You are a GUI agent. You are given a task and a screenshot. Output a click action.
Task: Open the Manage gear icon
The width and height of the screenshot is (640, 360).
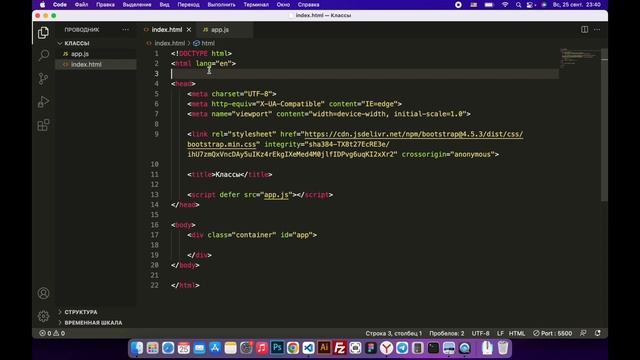click(43, 316)
